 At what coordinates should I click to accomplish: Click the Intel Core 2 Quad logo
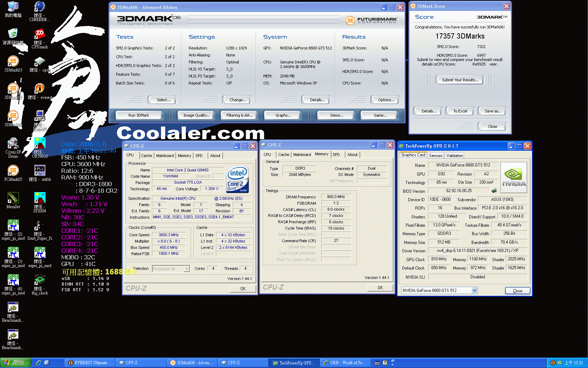point(238,179)
